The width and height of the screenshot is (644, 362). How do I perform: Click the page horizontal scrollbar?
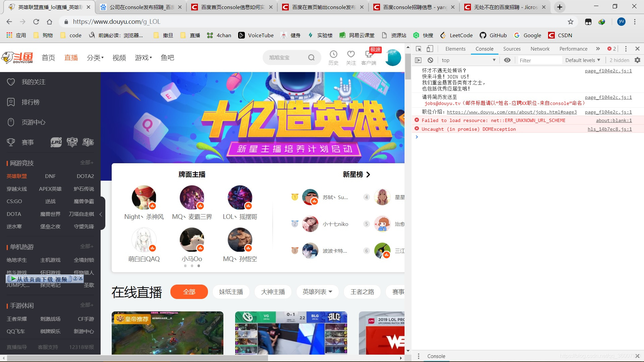(138, 358)
